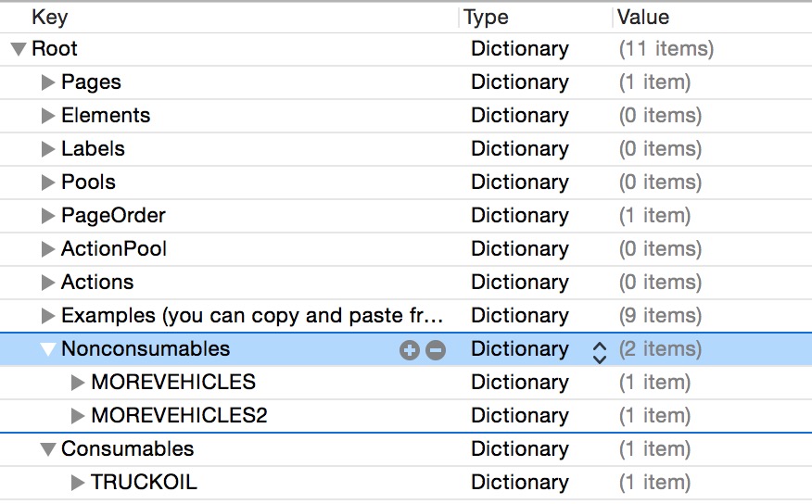Screen dimensions: 812x504
Task: Collapse the Consumables dictionary
Action: click(x=48, y=449)
